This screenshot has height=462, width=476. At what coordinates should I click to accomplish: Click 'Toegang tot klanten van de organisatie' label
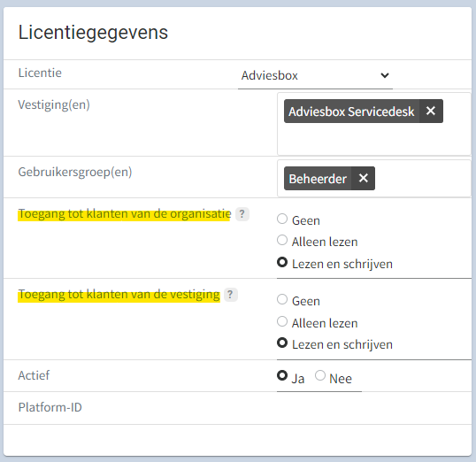(125, 214)
